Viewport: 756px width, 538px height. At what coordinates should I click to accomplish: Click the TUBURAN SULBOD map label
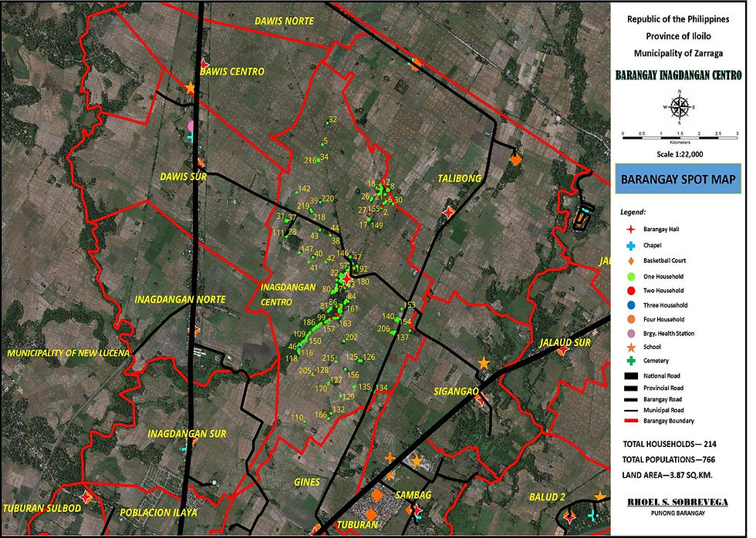[x=42, y=508]
